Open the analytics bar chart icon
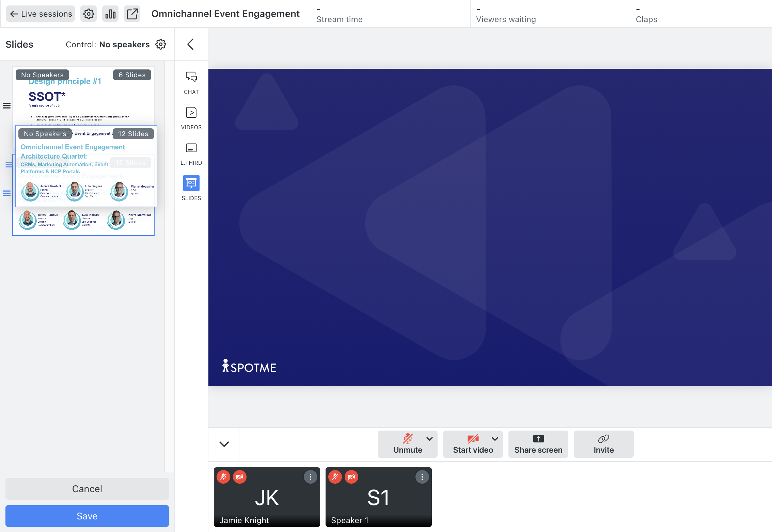 110,14
